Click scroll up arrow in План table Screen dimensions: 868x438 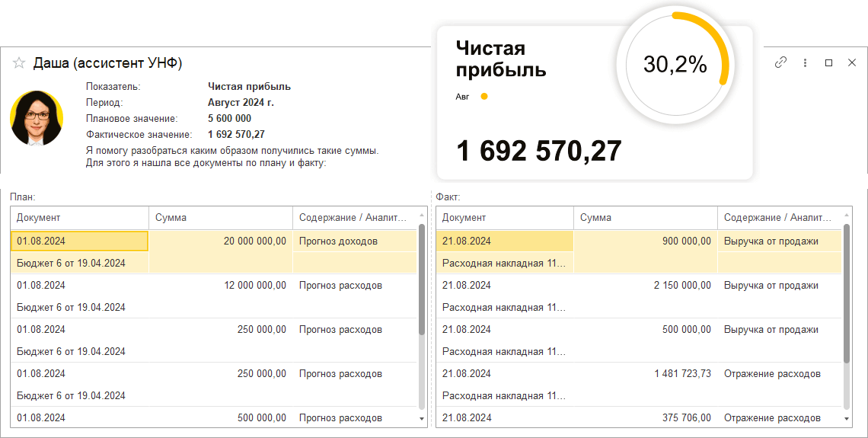click(x=422, y=217)
